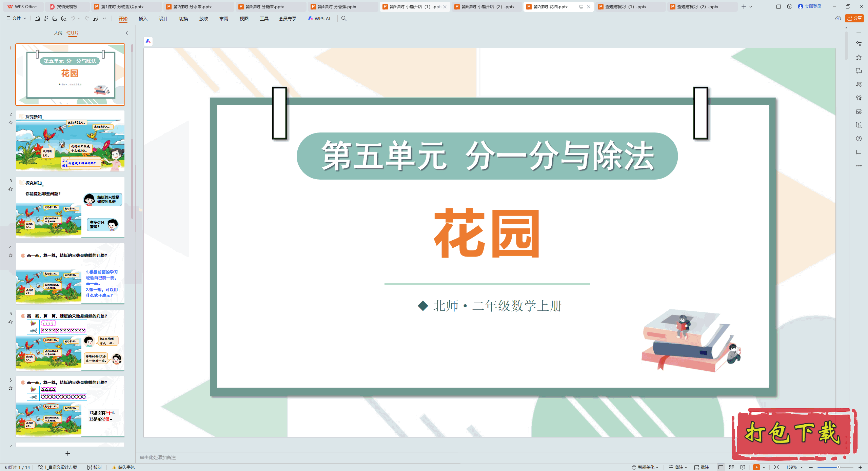Open the 文件 menu dropdown
This screenshot has height=471, width=868.
tap(16, 19)
